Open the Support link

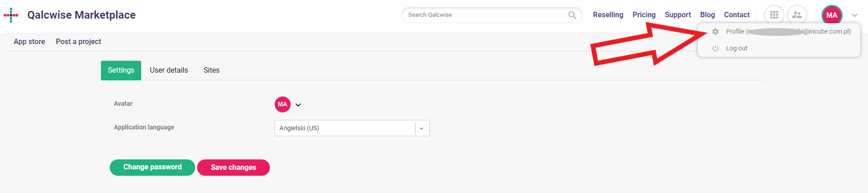(678, 15)
